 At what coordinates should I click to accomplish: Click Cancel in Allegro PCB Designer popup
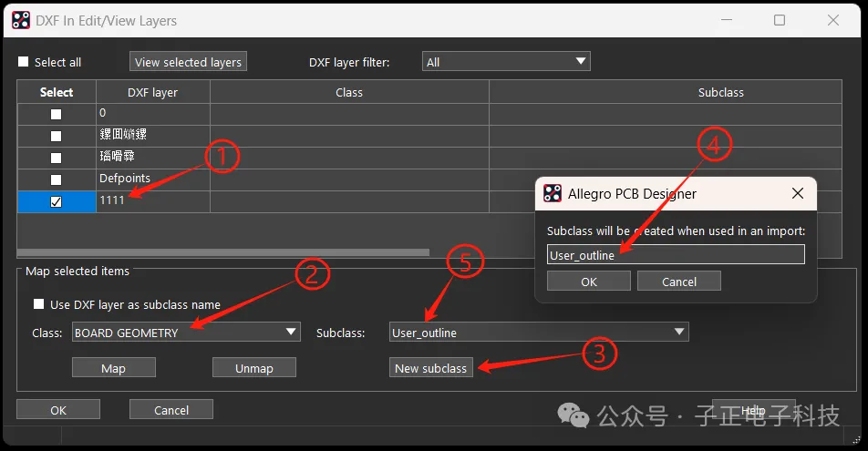pos(678,282)
